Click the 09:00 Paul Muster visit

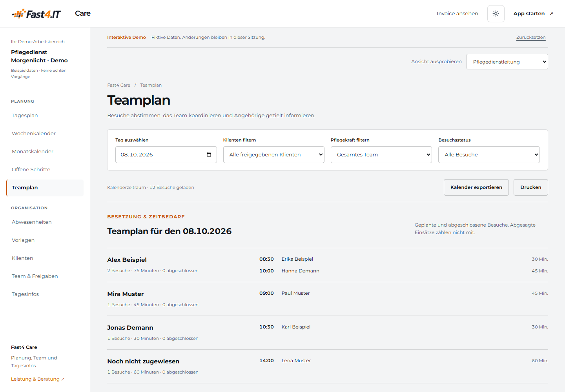click(x=403, y=293)
